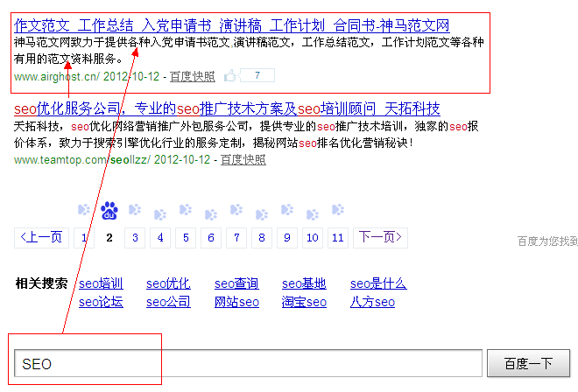Click the 上一页 previous page link
Screen dimensions: 578x392
coord(41,237)
